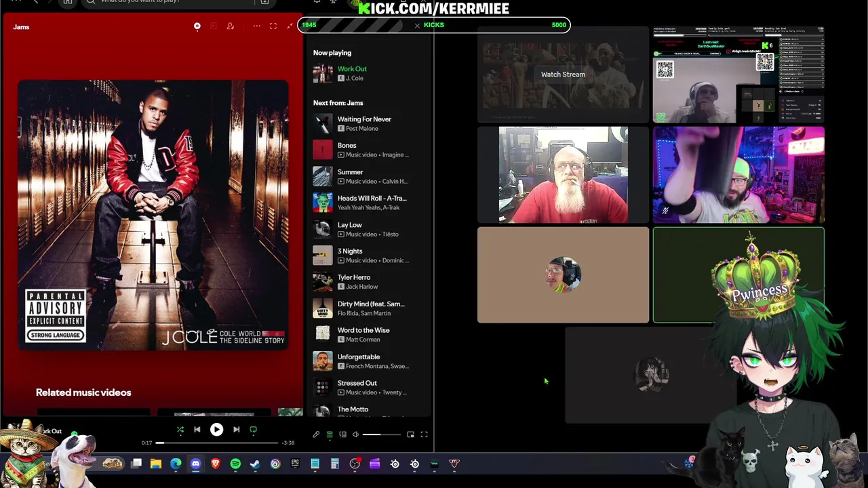The height and width of the screenshot is (488, 868).
Task: Open more options three-dot menu
Action: click(x=257, y=26)
